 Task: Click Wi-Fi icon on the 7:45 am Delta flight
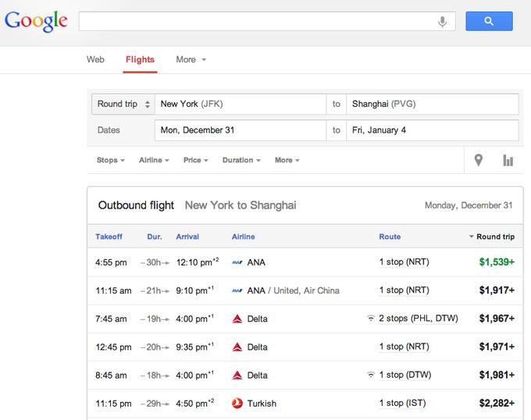pyautogui.click(x=371, y=319)
